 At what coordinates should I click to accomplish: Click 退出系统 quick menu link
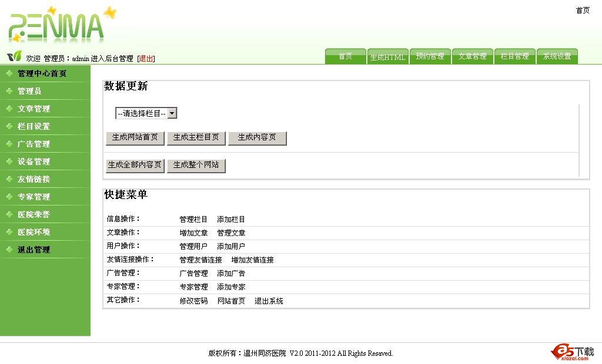[x=269, y=301]
